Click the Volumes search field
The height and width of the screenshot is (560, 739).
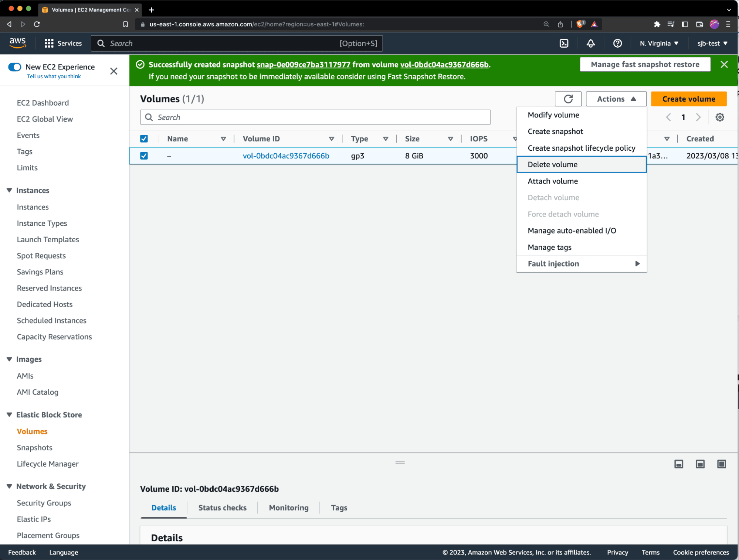315,117
